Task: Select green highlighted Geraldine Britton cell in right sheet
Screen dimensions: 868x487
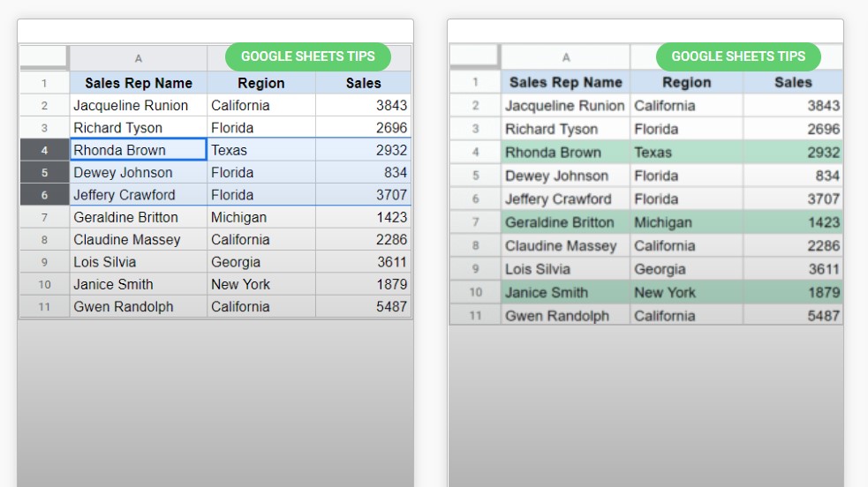Action: click(x=565, y=222)
